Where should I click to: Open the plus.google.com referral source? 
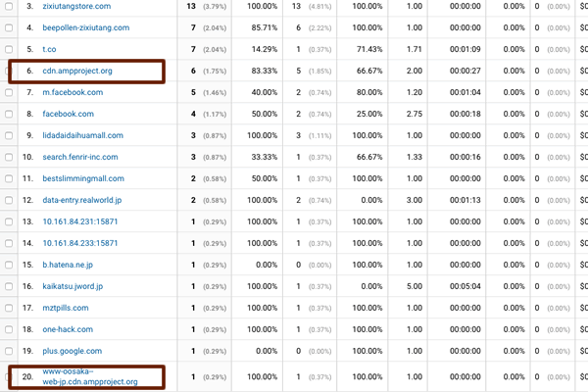pyautogui.click(x=72, y=351)
